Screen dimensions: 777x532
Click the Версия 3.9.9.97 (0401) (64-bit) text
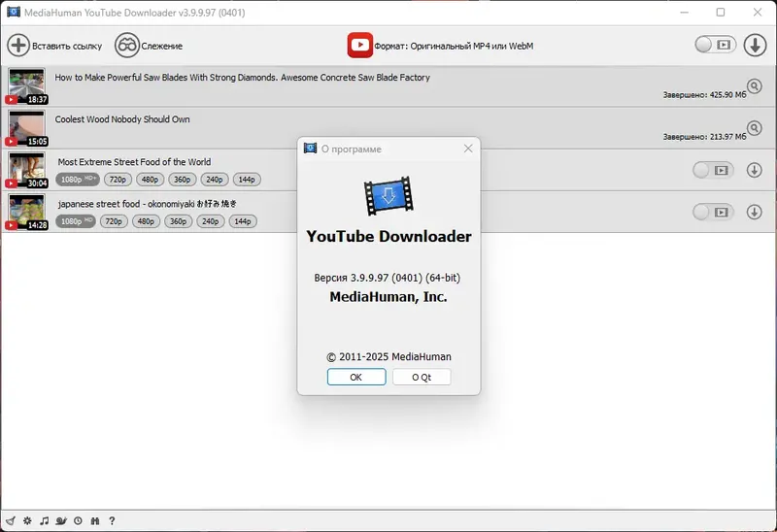(x=387, y=278)
